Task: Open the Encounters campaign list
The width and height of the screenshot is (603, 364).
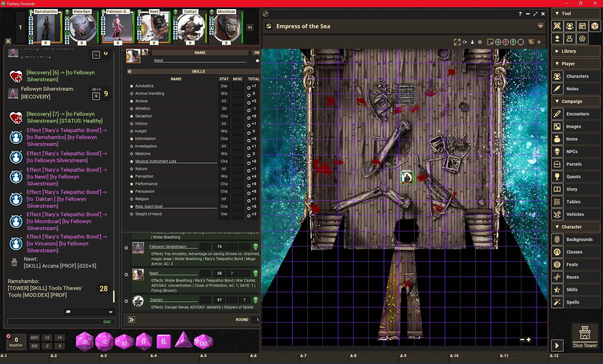Action: (576, 114)
